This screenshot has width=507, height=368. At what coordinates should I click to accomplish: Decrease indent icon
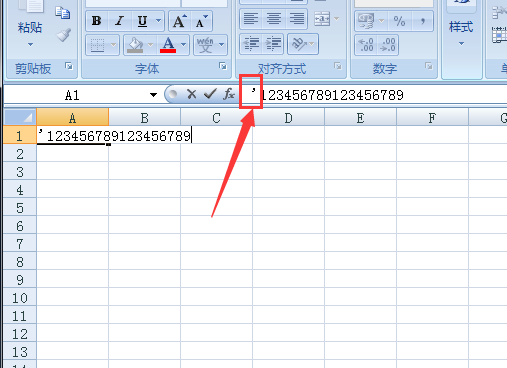click(x=251, y=44)
